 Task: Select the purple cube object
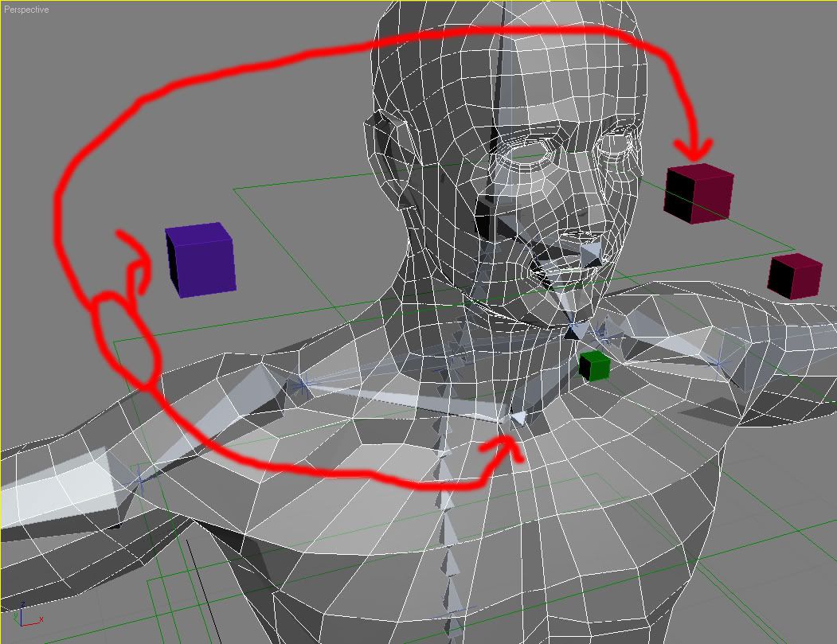coord(201,260)
